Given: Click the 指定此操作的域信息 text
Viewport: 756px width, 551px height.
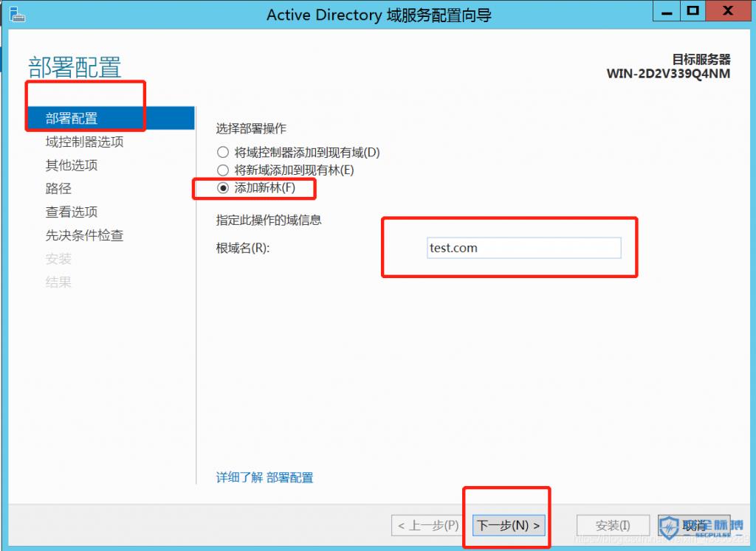Looking at the screenshot, I should pos(269,220).
